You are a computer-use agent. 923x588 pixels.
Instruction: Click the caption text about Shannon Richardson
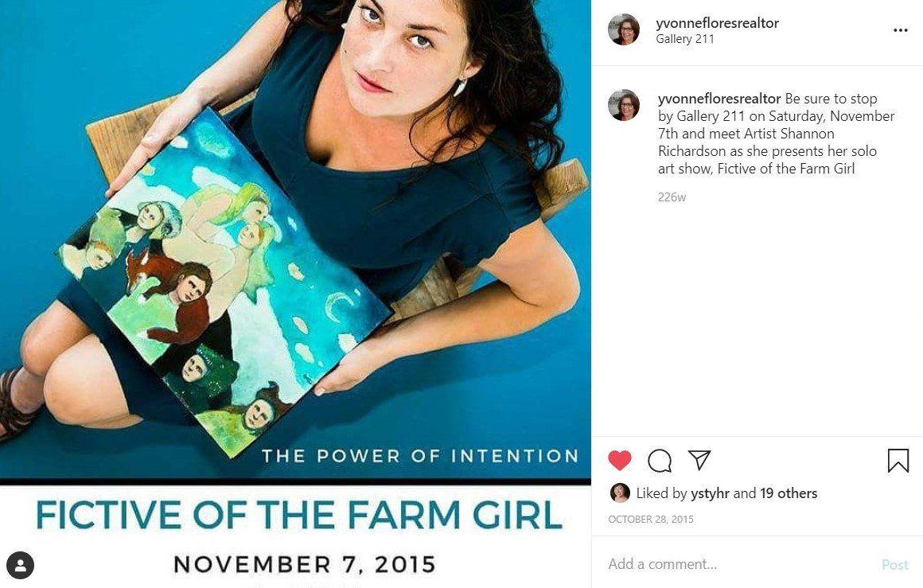[777, 134]
